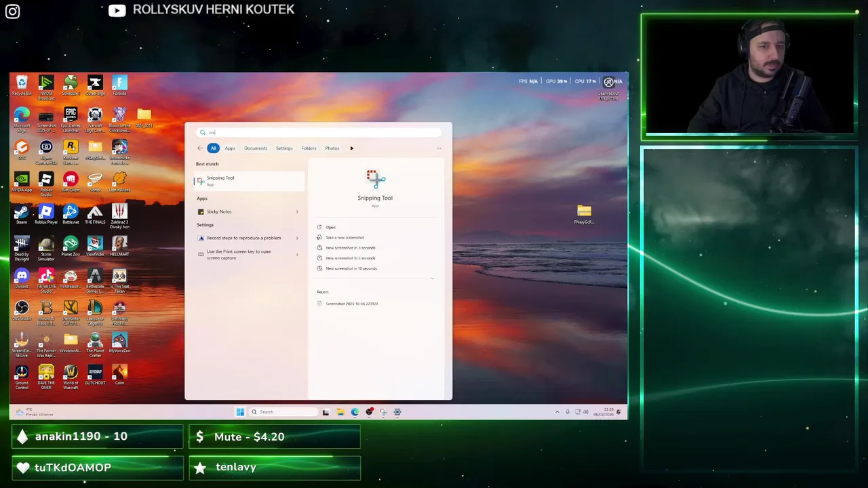Choose 'Take a new screenshot' action

pos(344,237)
